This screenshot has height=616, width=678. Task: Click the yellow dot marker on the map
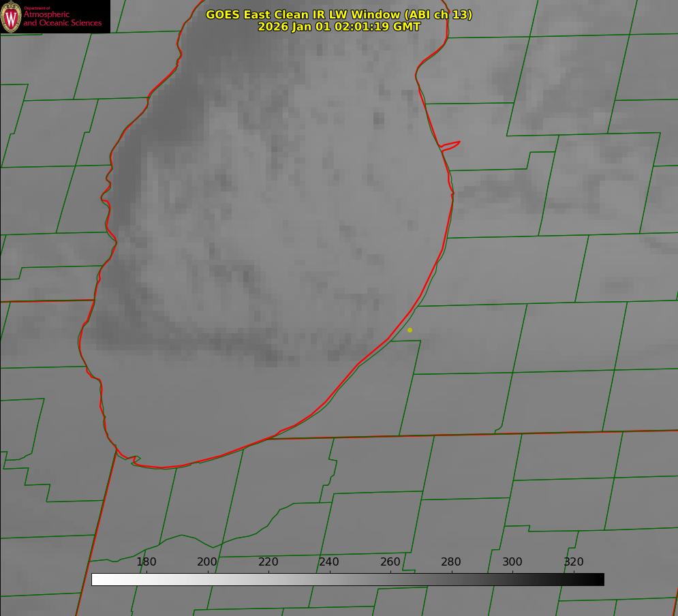[410, 330]
